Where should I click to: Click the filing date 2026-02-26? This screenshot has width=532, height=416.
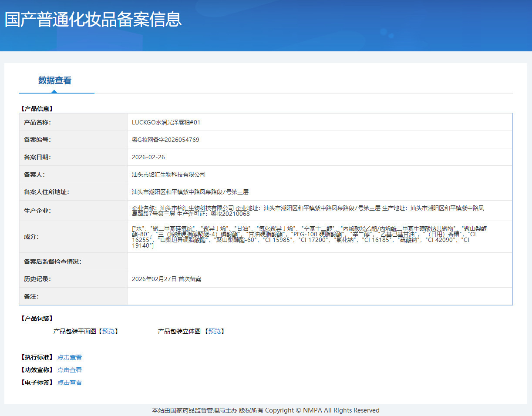(x=148, y=157)
